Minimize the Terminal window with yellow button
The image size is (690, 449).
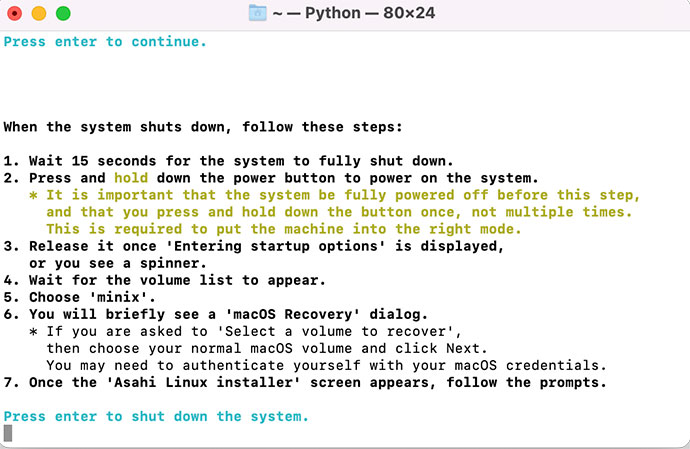[x=39, y=14]
